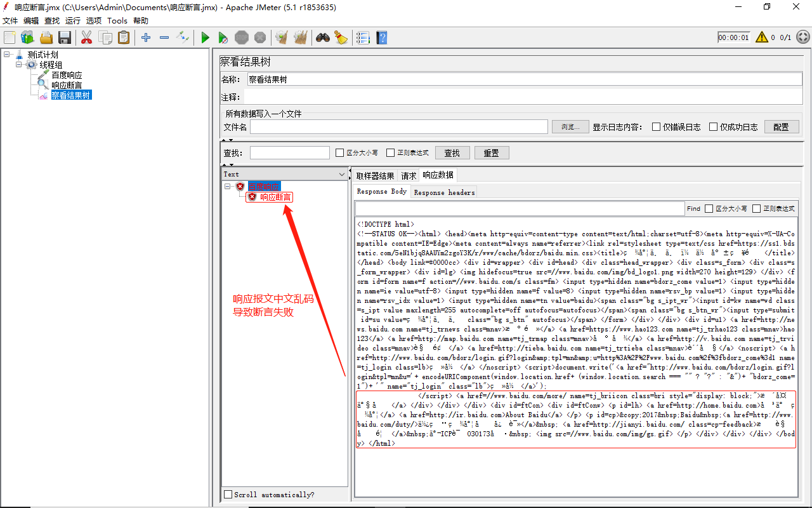Switch to 响应数据 tab

(438, 175)
